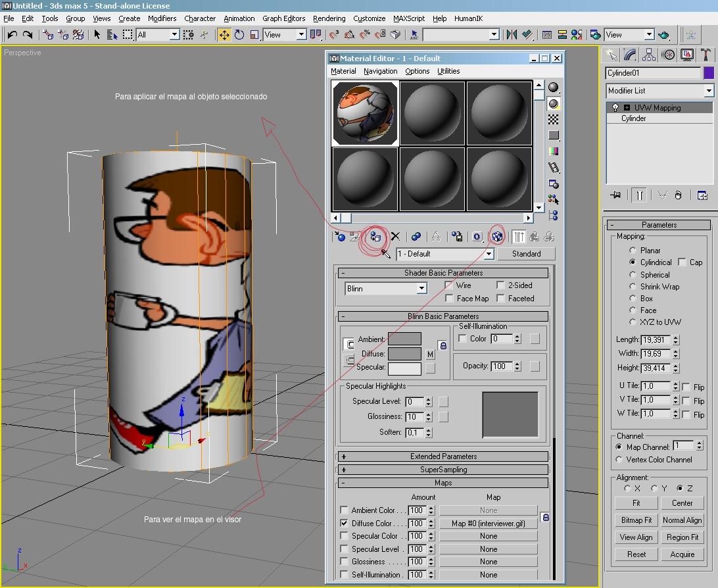Image resolution: width=718 pixels, height=588 pixels.
Task: Click Assign Material to Selection icon
Action: (x=375, y=237)
